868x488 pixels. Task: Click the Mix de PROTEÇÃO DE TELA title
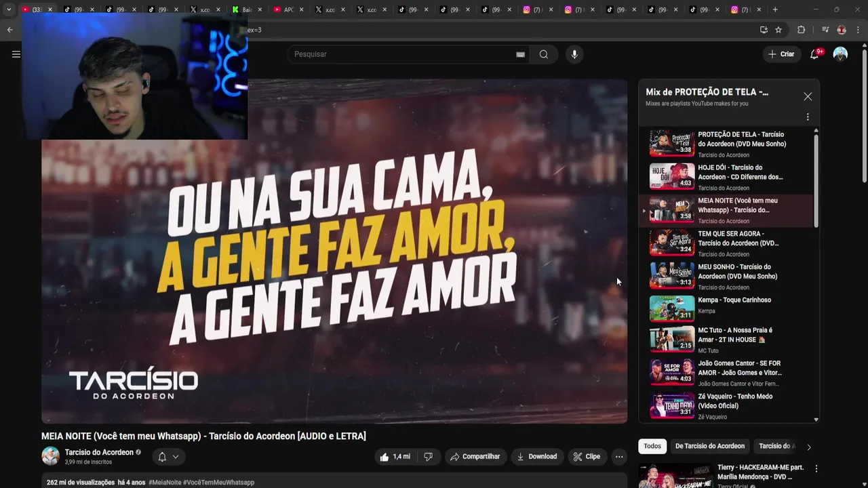[x=707, y=92]
